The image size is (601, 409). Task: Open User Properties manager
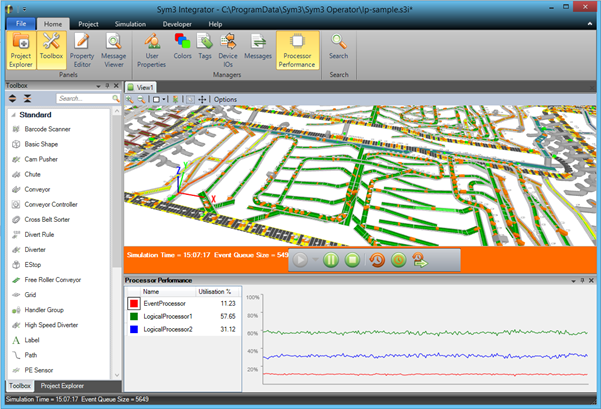[x=152, y=50]
